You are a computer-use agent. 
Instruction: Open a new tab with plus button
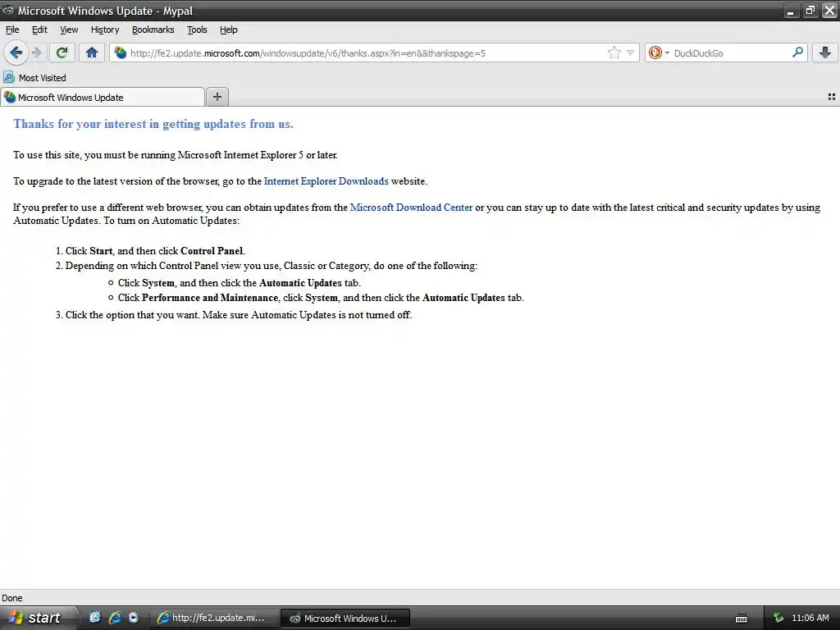click(217, 97)
